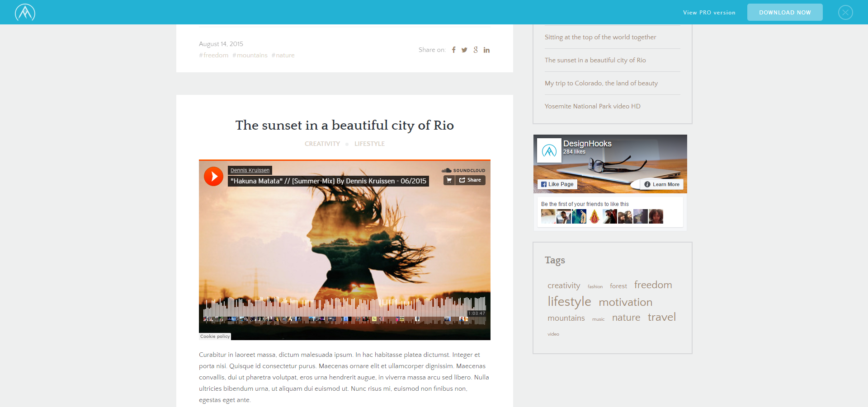Open the View PRO version link
868x407 pixels.
(x=709, y=13)
